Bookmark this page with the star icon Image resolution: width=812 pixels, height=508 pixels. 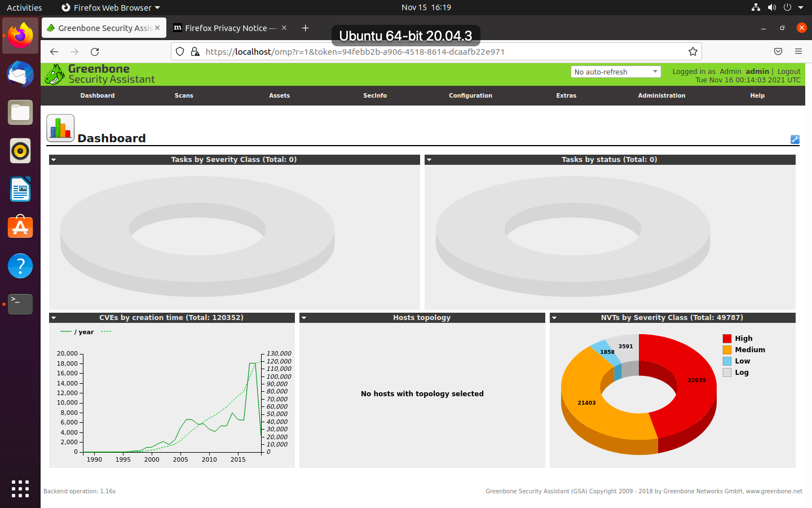[693, 51]
